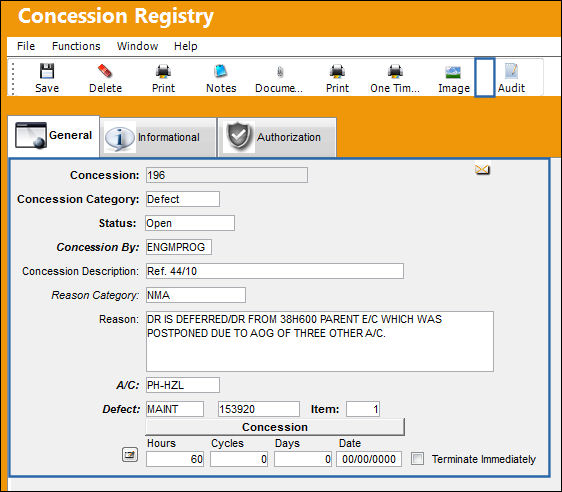Click the Reason Category field NMA

[196, 295]
